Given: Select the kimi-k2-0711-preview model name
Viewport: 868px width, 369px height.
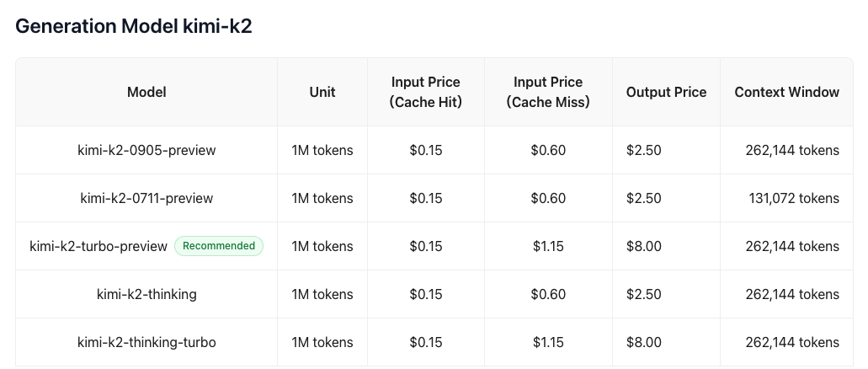Looking at the screenshot, I should 146,198.
